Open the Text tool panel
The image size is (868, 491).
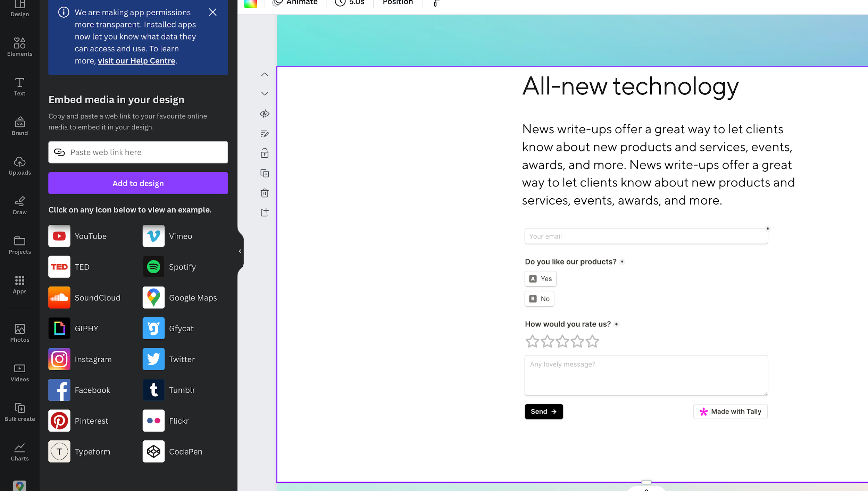click(20, 86)
